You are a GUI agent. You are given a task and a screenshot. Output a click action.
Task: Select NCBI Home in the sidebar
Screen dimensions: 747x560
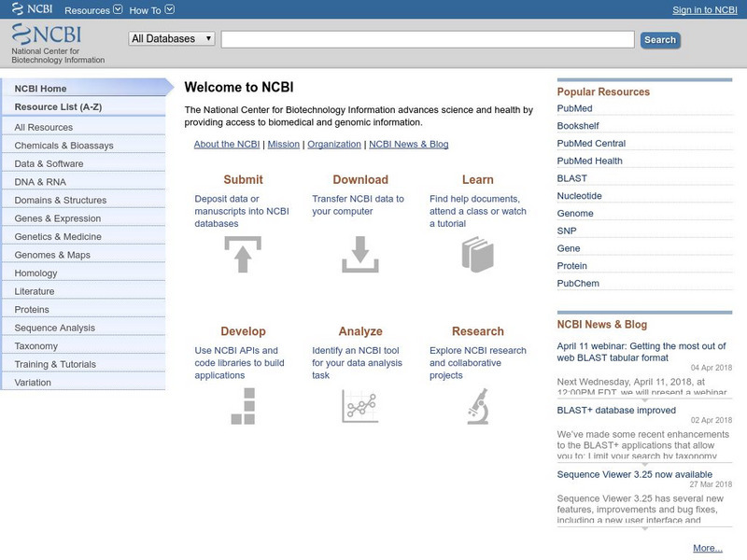(x=42, y=89)
